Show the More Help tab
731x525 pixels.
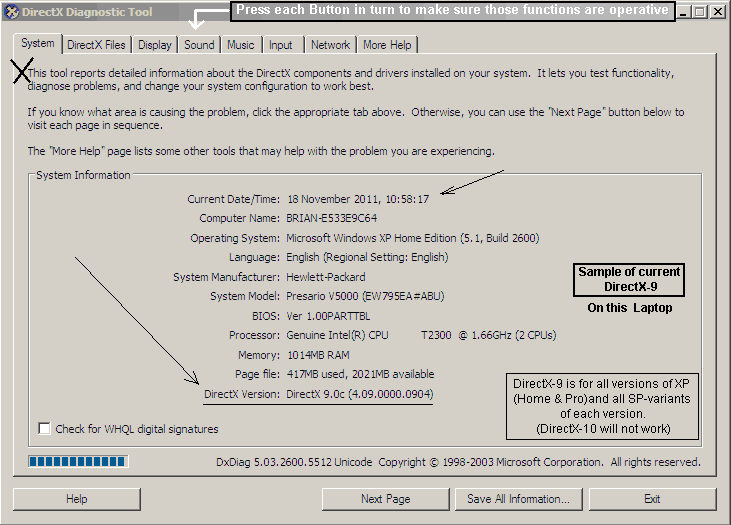(x=387, y=45)
